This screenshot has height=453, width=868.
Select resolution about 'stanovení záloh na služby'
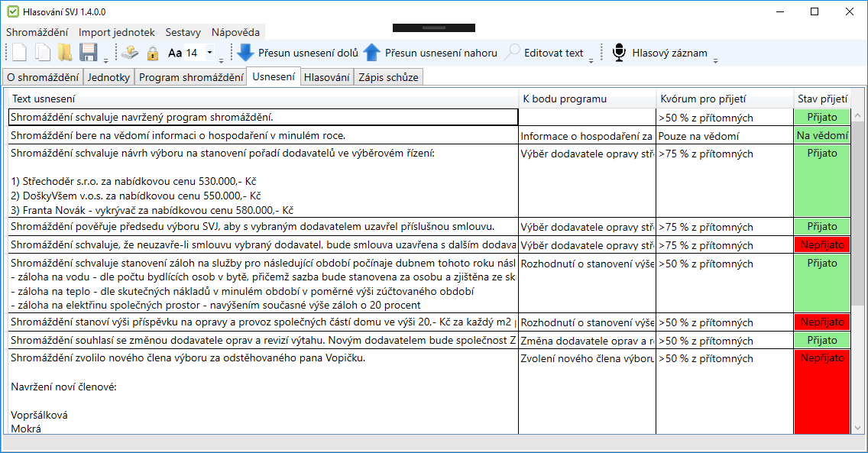(x=264, y=283)
